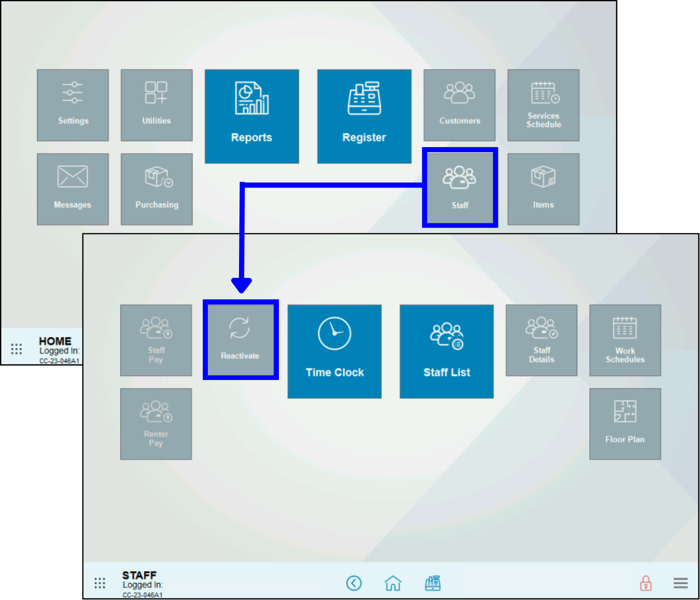Viewport: 700px width, 600px height.
Task: Open the Services Schedule tile
Action: pyautogui.click(x=543, y=105)
